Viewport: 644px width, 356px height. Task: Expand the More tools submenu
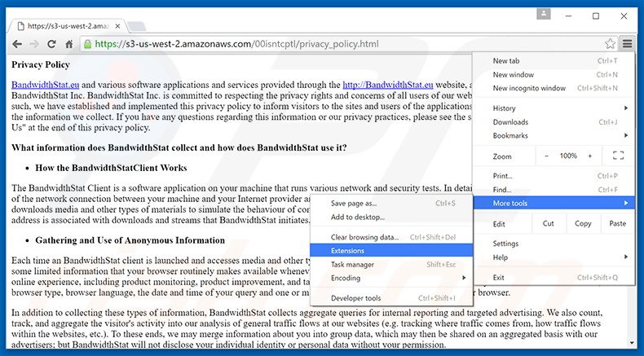coord(554,203)
